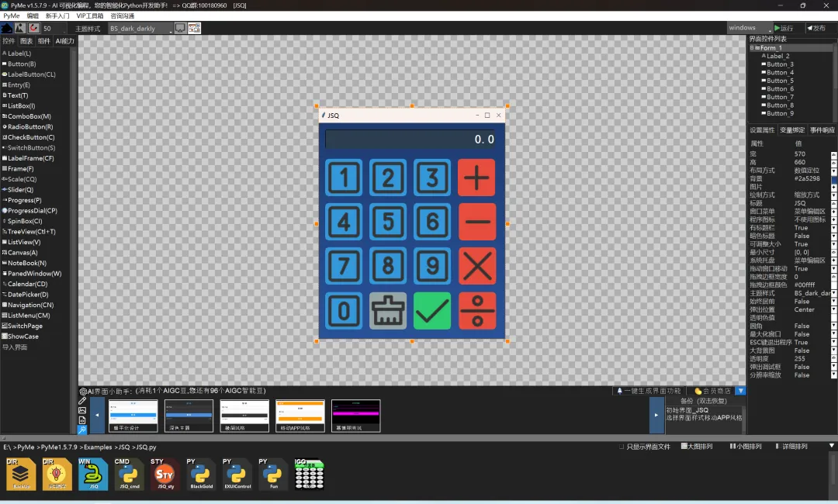838x504 pixels.
Task: Open the Fun python file icon
Action: [x=273, y=474]
